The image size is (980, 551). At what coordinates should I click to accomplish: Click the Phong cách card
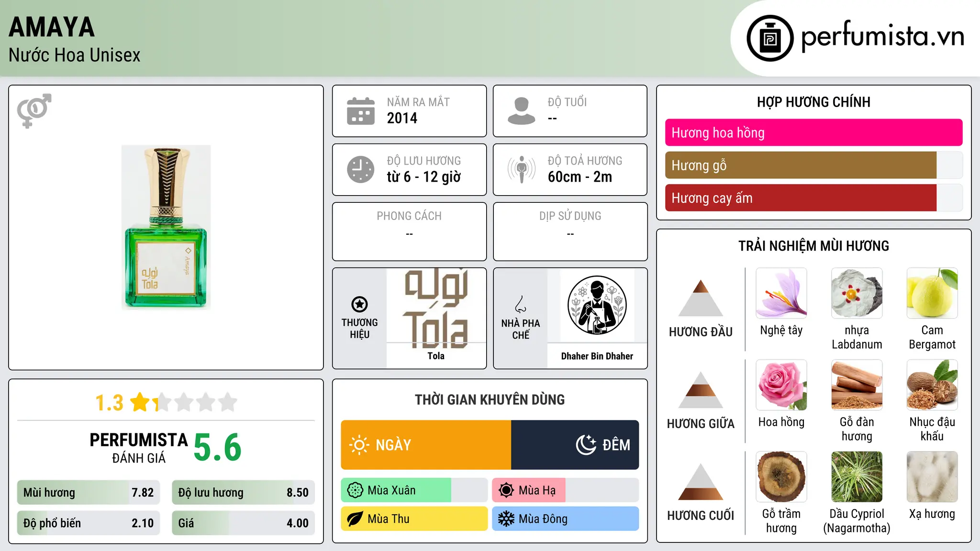click(409, 231)
